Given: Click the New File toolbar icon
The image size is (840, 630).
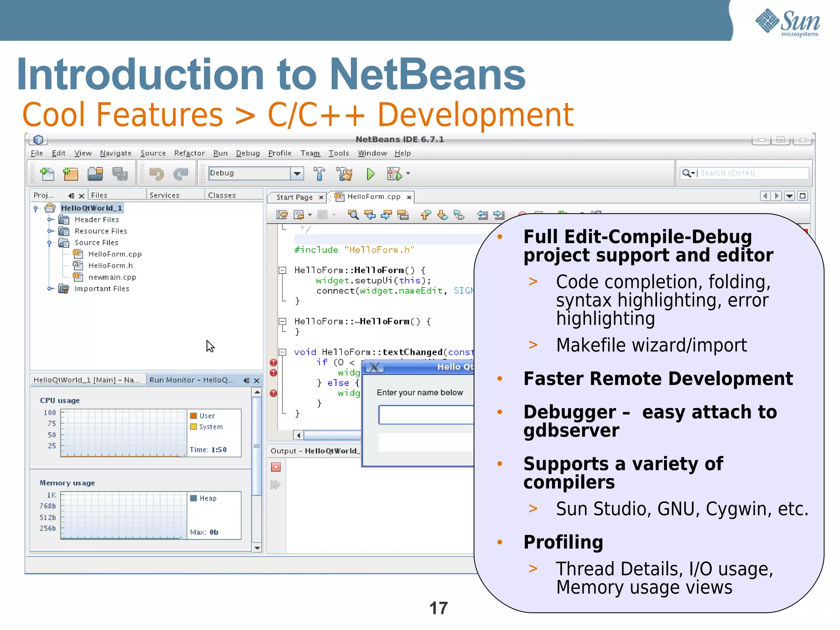Looking at the screenshot, I should (47, 174).
